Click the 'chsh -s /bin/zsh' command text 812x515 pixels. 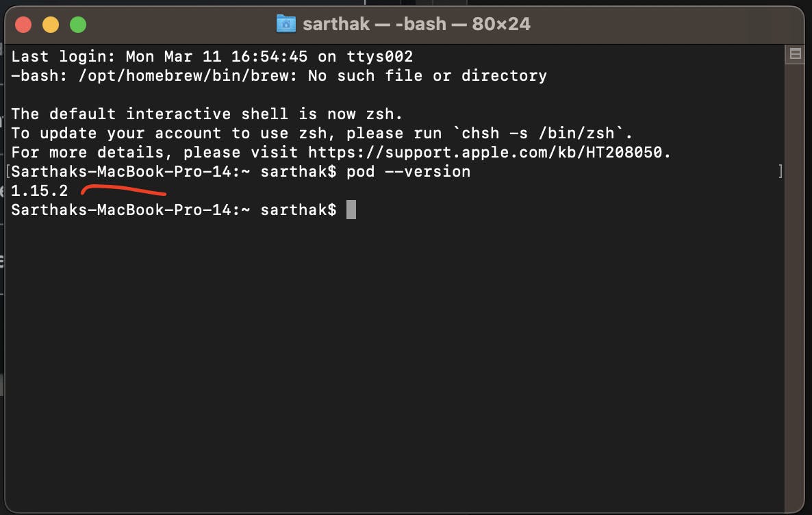point(538,133)
